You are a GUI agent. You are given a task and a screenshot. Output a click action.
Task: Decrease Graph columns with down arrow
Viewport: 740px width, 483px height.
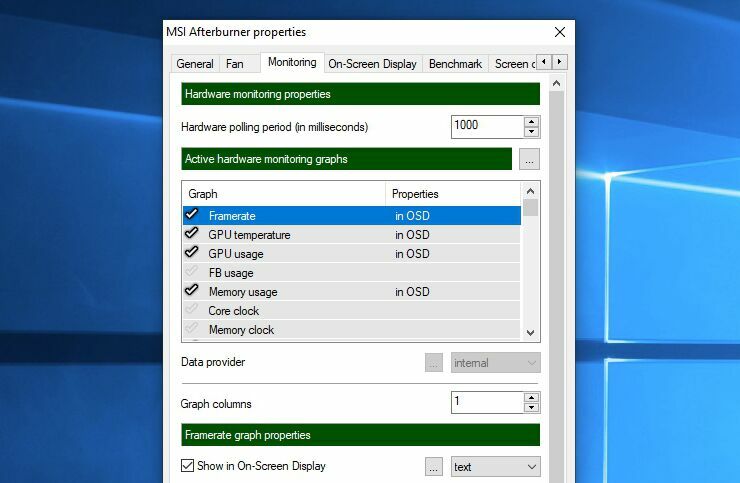tap(531, 407)
